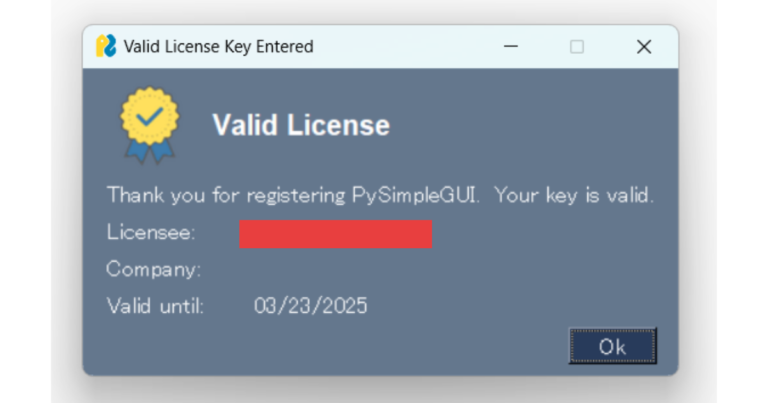Click the 03/23/2025 expiry date
The width and height of the screenshot is (768, 403).
click(x=311, y=306)
